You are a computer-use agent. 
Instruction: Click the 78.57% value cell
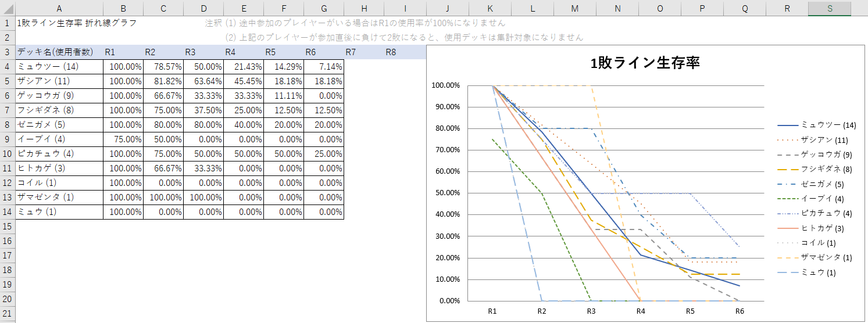tap(163, 67)
